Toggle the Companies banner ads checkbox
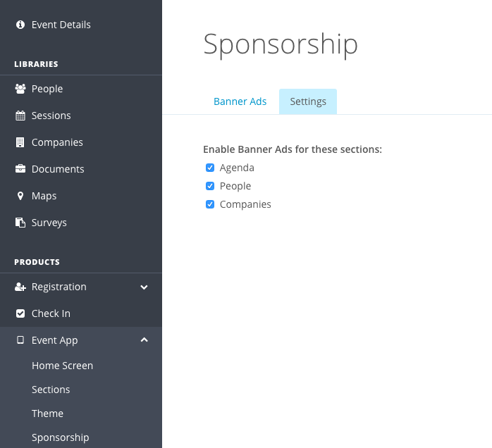492x448 pixels. coord(210,204)
